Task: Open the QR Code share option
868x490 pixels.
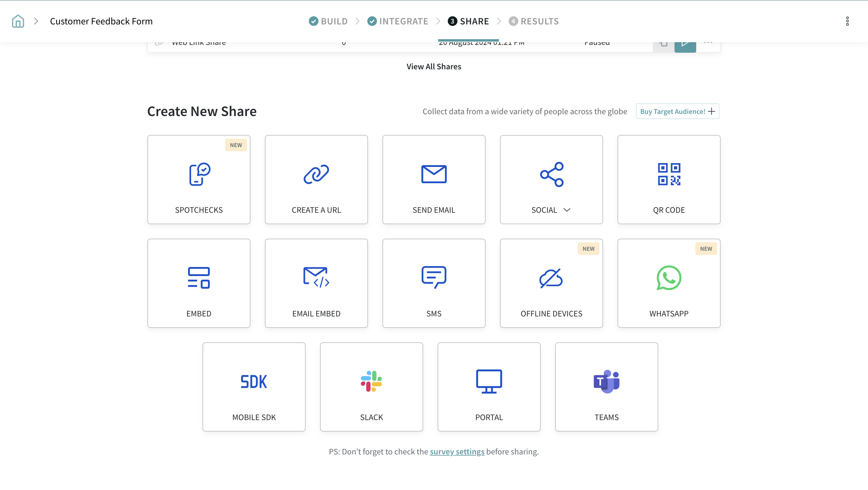Action: [668, 179]
